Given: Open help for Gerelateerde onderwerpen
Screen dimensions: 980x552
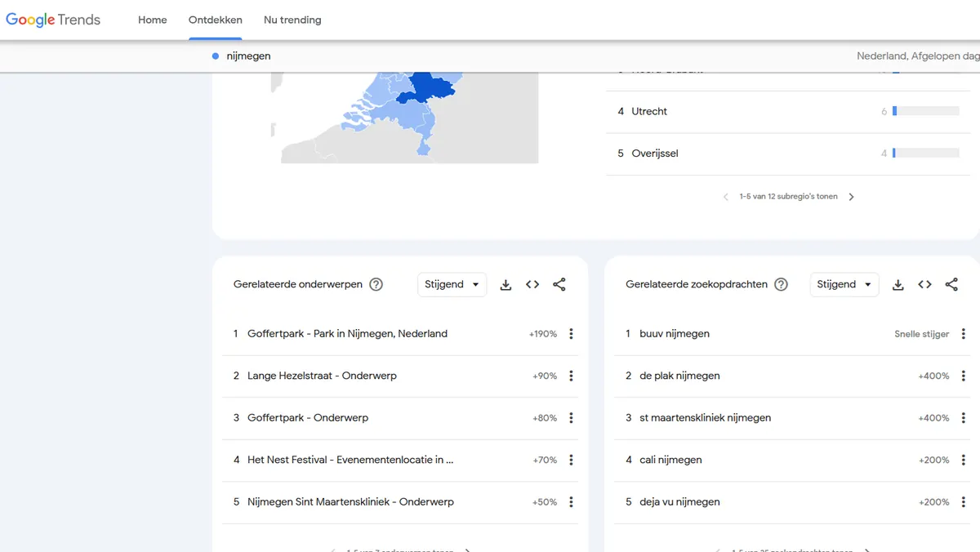Looking at the screenshot, I should [x=376, y=285].
